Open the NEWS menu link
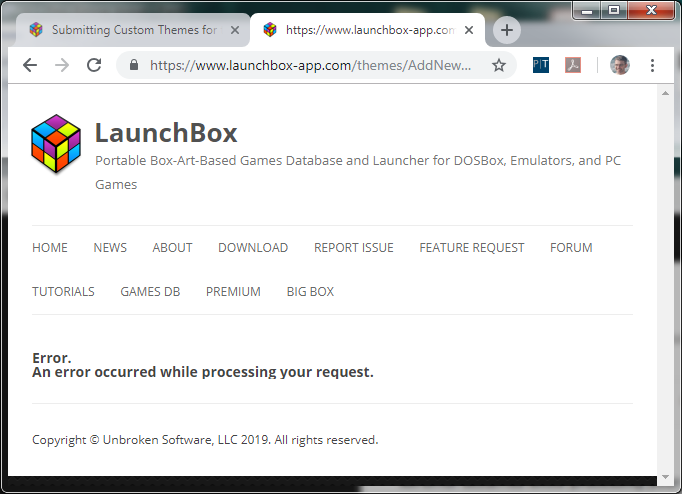The image size is (682, 494). (110, 247)
